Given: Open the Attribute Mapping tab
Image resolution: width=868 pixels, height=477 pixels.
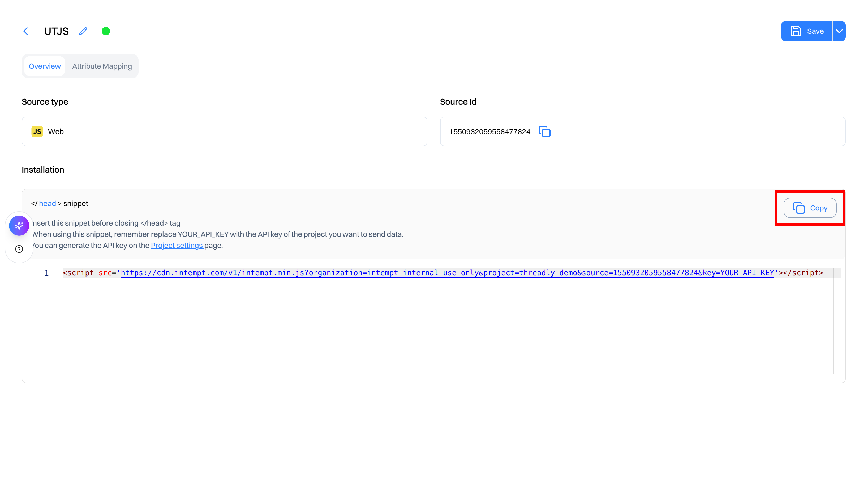Looking at the screenshot, I should tap(102, 66).
